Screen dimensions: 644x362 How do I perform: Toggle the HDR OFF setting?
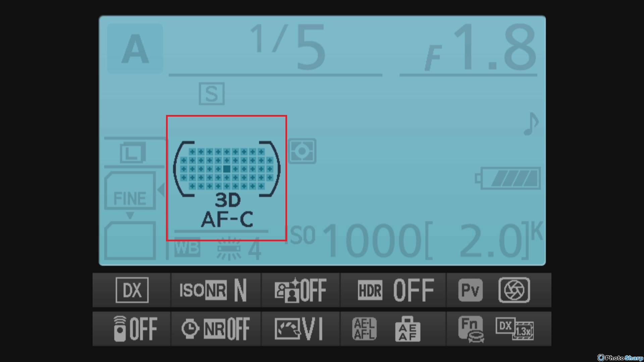pyautogui.click(x=393, y=290)
